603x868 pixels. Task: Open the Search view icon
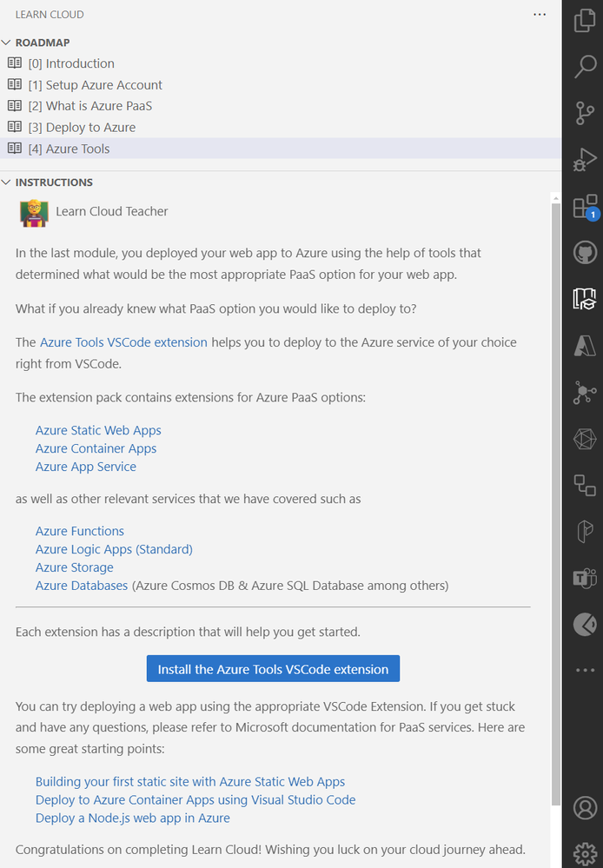click(x=585, y=67)
